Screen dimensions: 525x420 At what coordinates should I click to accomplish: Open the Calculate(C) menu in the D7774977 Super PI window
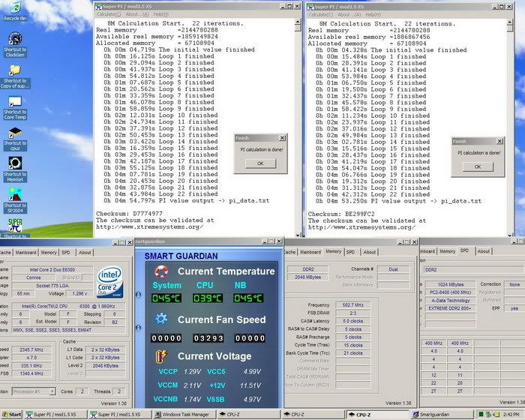pos(109,14)
